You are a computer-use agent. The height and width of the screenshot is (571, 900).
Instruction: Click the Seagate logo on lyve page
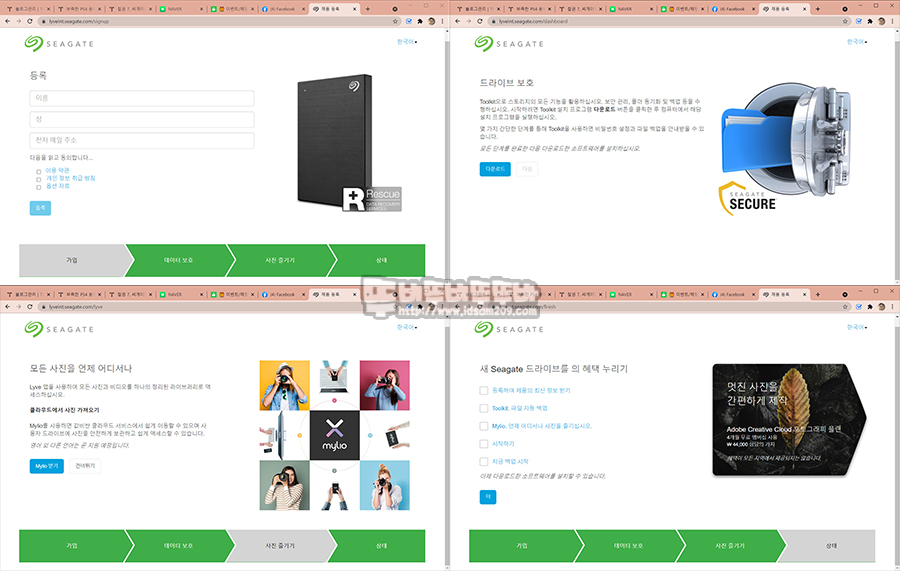point(59,329)
